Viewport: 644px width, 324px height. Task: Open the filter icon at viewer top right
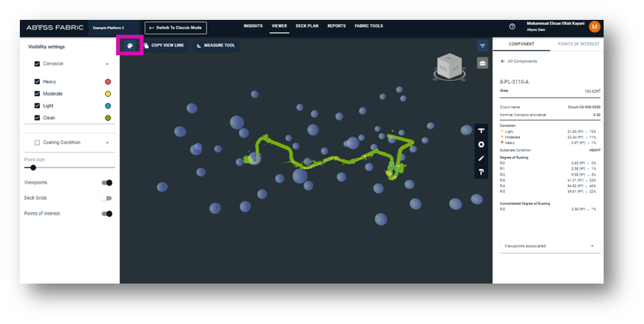click(482, 45)
